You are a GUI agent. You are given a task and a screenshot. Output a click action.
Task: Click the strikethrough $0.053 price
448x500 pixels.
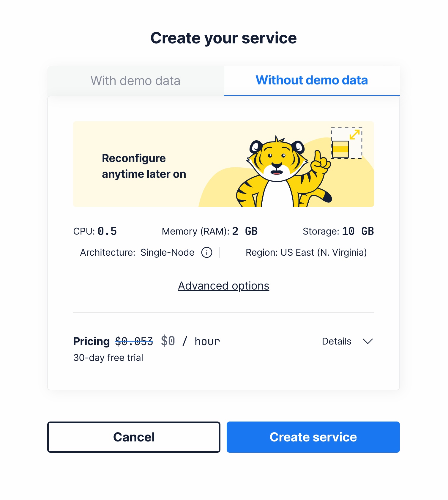[x=134, y=341]
